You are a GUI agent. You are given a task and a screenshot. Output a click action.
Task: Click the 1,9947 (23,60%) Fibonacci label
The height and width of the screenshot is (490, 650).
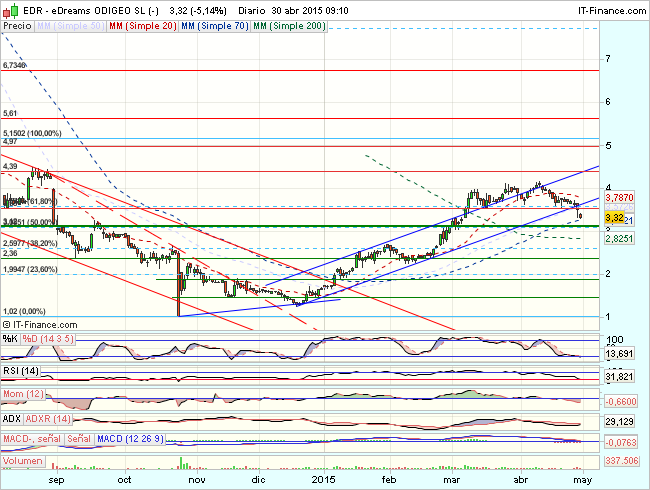click(x=30, y=269)
